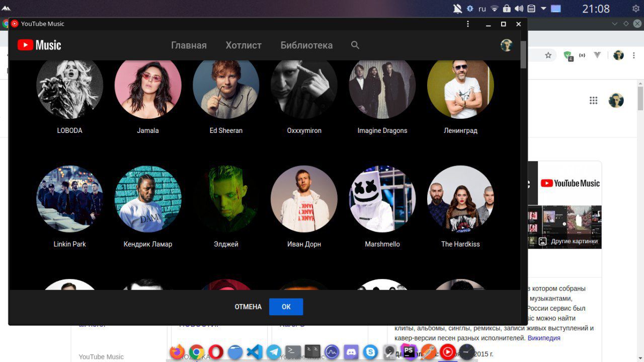Open the Библиотека tab

tap(306, 45)
